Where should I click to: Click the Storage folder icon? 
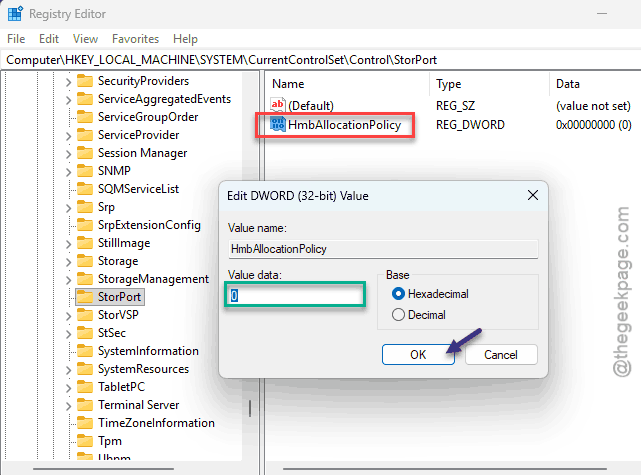pyautogui.click(x=85, y=261)
